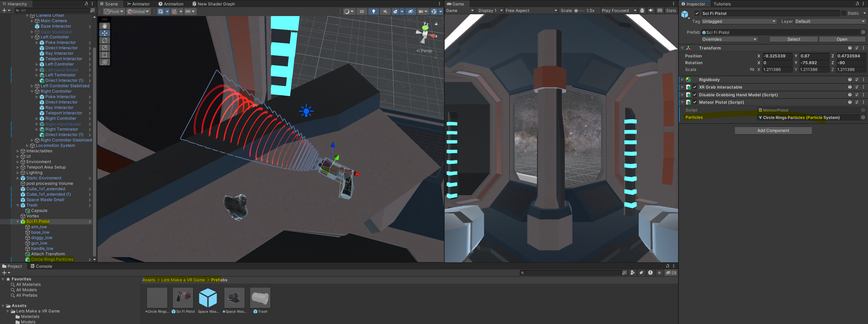Open the Console tab
Image resolution: width=868 pixels, height=324 pixels.
pos(41,266)
